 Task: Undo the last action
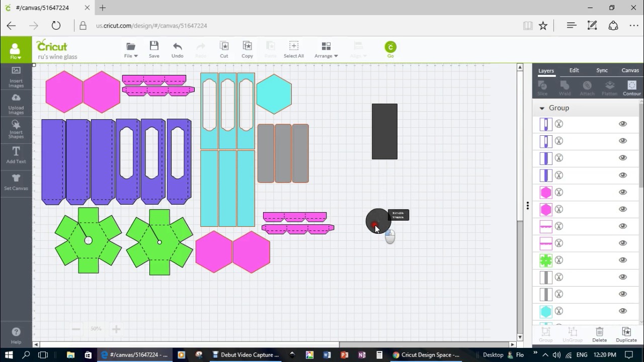tap(177, 50)
